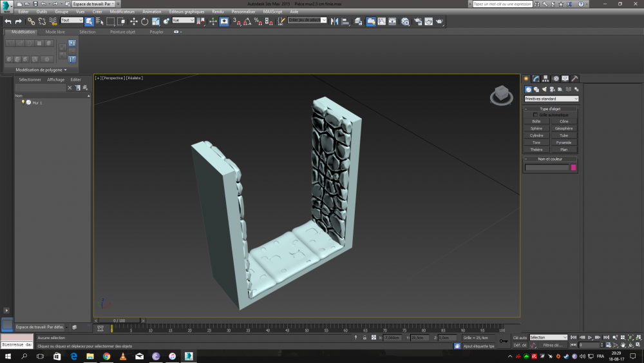Select the Space Warps category icon
The image size is (644, 363).
click(569, 89)
